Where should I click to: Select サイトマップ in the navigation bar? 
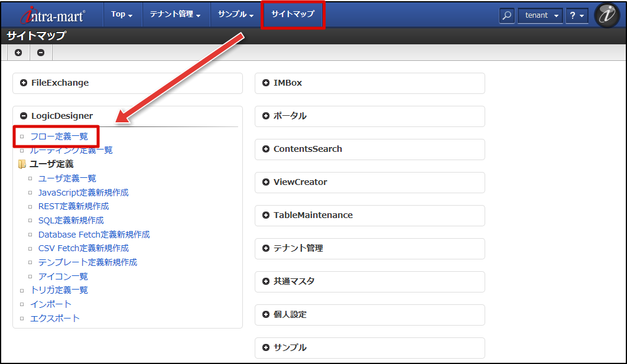coord(293,15)
